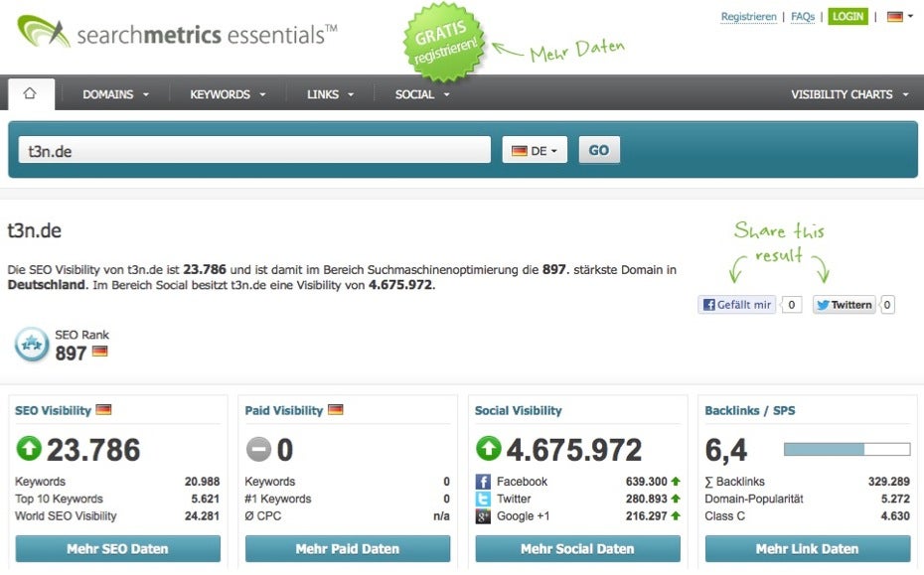Click the Mehr Paid Daten button
The image size is (924, 575).
coord(348,548)
